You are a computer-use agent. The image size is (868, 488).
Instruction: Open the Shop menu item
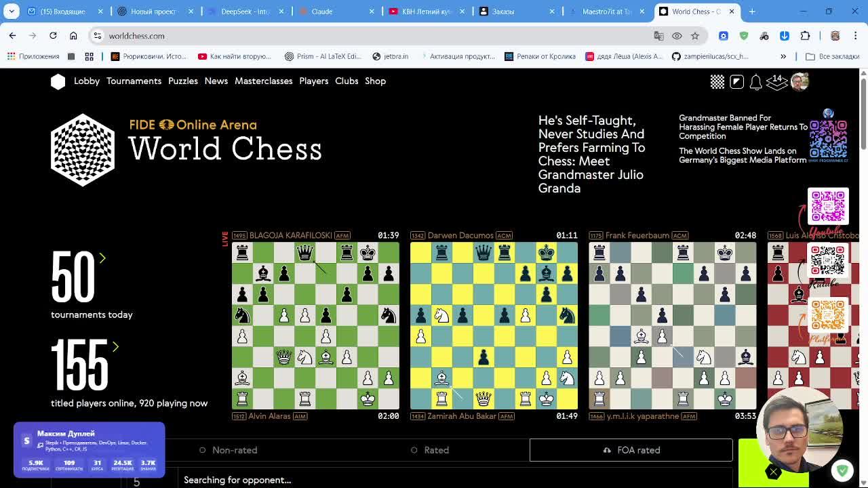pyautogui.click(x=375, y=81)
